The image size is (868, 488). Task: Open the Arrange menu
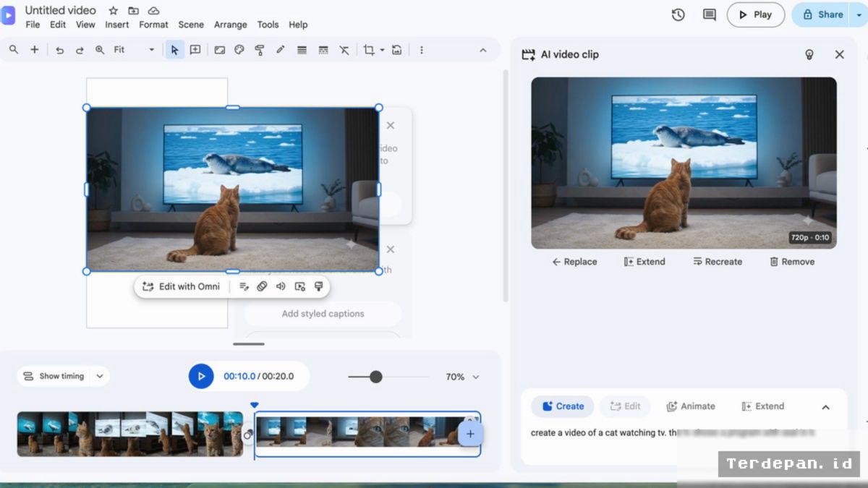pos(231,25)
